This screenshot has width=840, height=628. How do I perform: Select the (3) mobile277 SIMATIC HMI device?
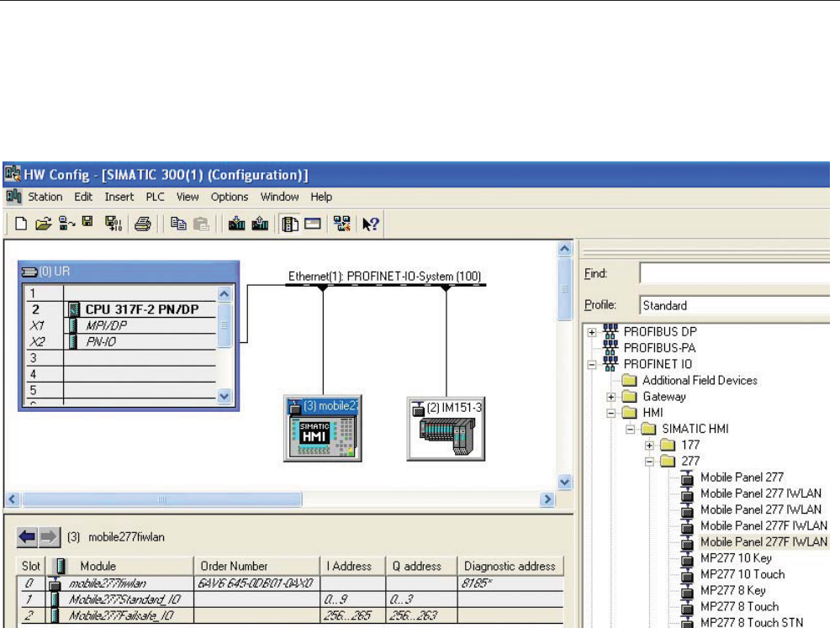(x=323, y=428)
